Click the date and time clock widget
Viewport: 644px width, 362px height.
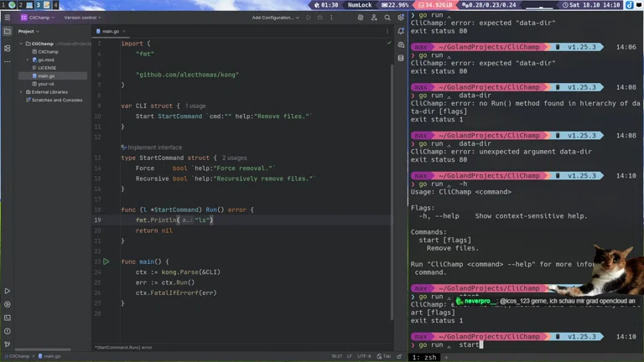pyautogui.click(x=591, y=5)
